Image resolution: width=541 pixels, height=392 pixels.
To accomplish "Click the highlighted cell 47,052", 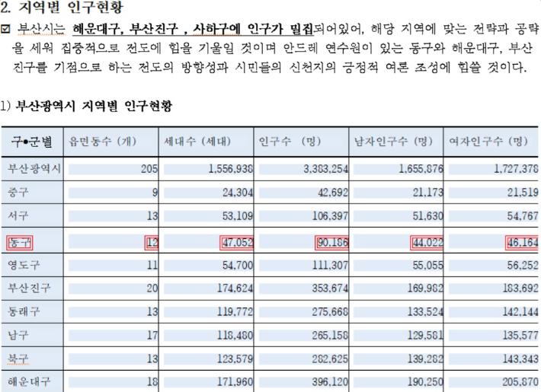I will click(x=237, y=243).
